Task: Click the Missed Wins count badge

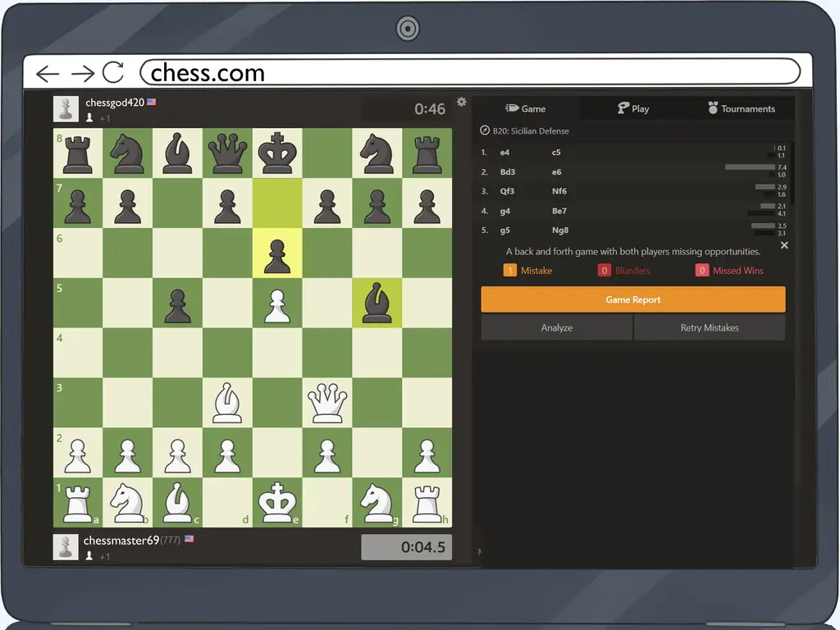Action: tap(702, 271)
